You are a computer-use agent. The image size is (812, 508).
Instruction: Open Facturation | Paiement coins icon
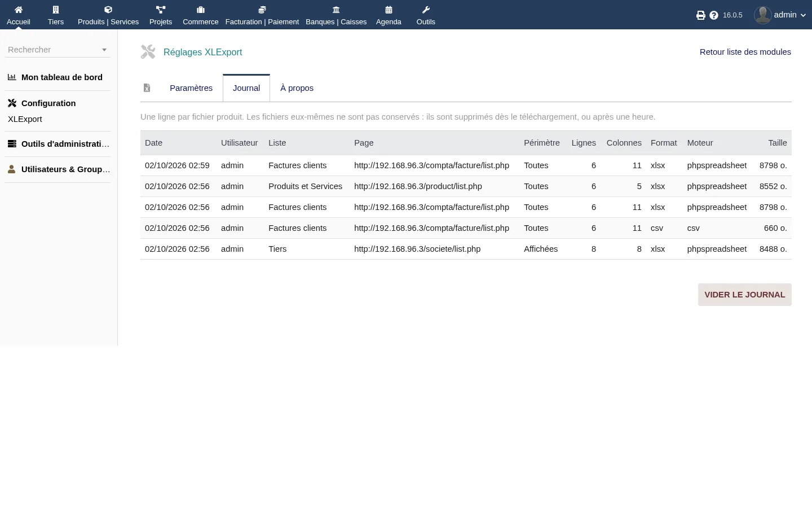(262, 10)
